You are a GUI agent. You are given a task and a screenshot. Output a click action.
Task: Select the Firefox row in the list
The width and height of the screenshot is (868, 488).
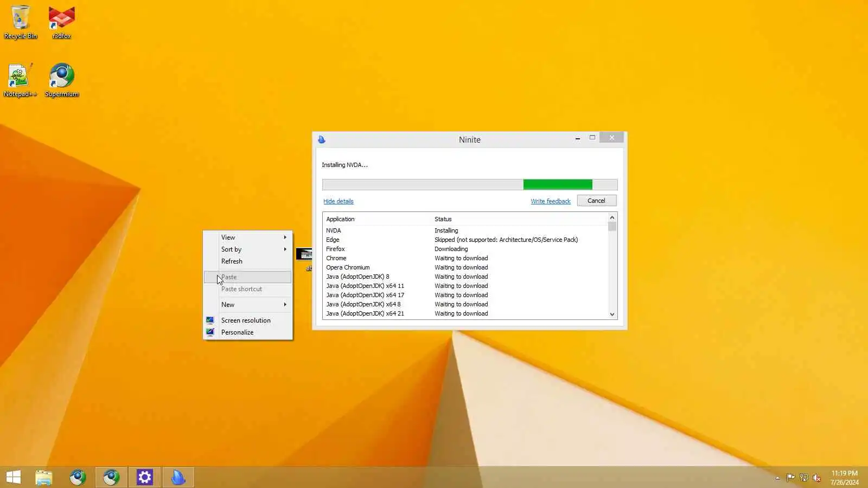tap(465, 249)
